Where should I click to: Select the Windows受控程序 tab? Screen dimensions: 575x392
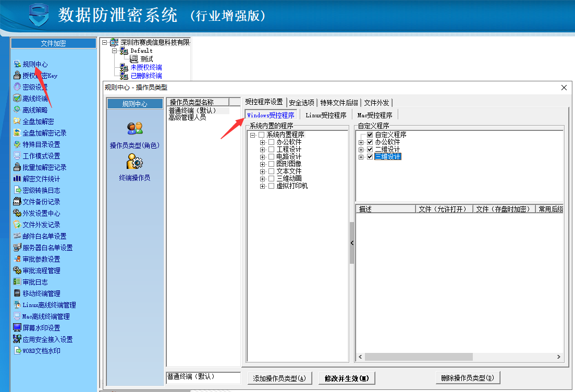271,115
